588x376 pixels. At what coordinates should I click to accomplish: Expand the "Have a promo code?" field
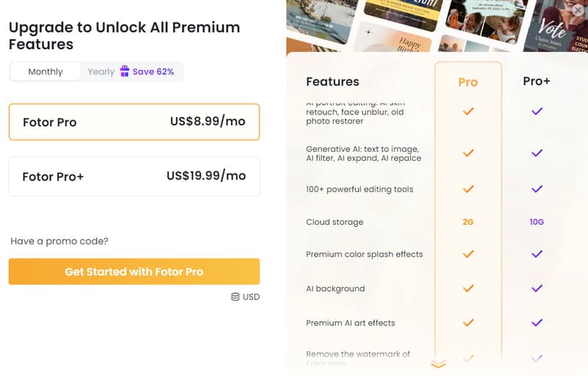tap(60, 241)
